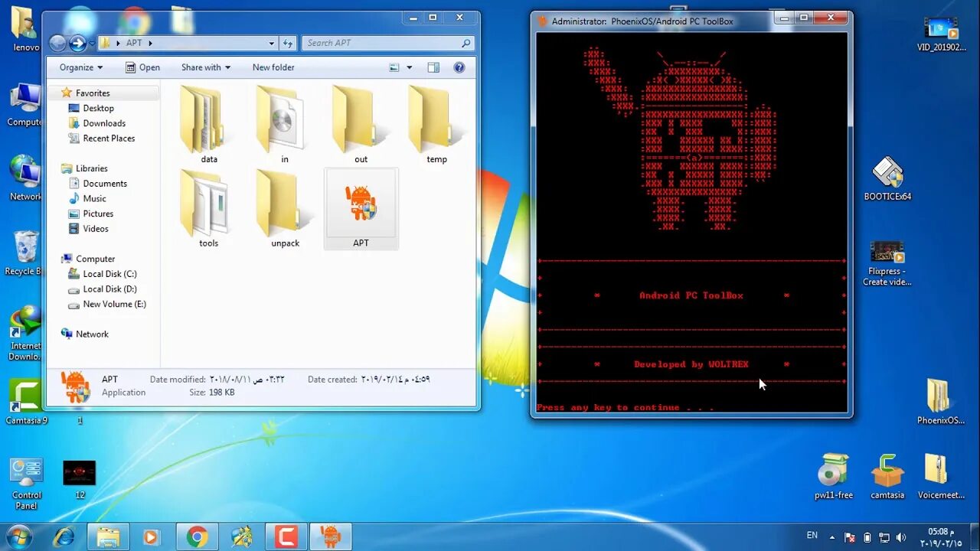Open Camtasia recorder taskbar button
The width and height of the screenshot is (980, 551).
coord(286,536)
